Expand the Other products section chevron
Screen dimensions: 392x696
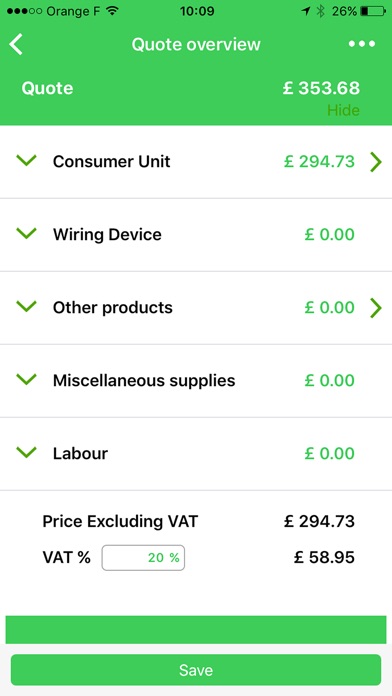click(26, 306)
